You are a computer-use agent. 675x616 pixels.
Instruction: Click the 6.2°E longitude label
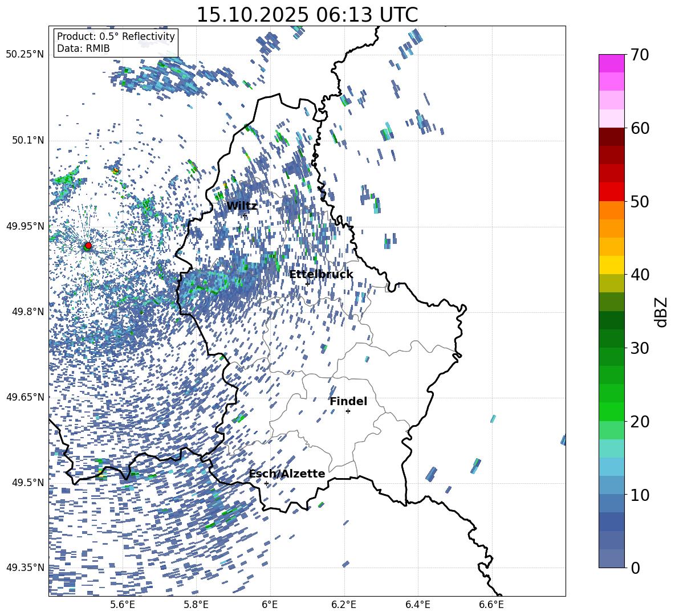coord(344,605)
